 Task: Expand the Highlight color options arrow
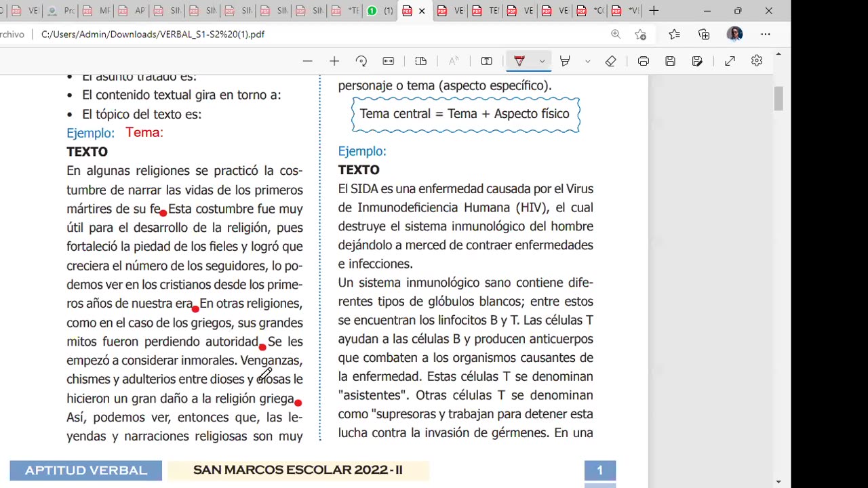(x=587, y=61)
